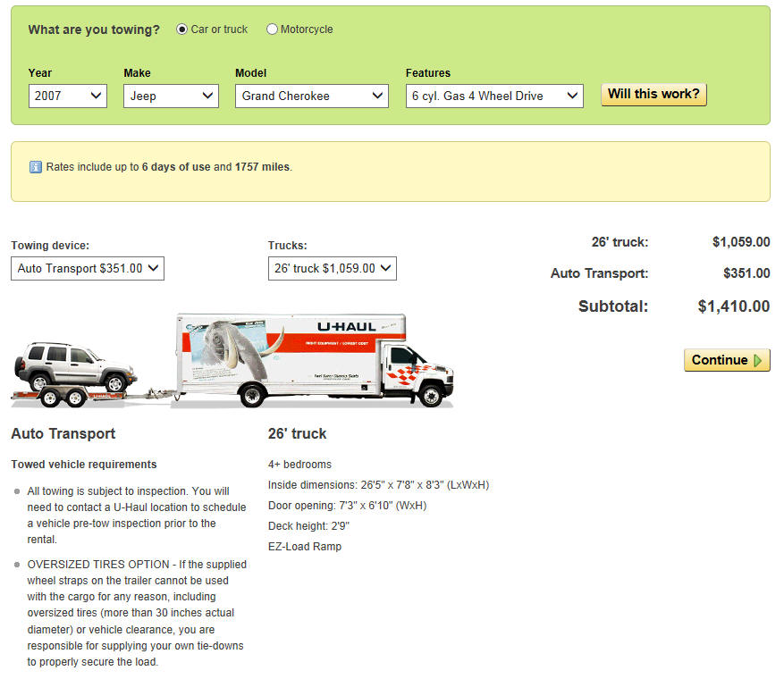Click the Continue button
The height and width of the screenshot is (679, 784).
(727, 360)
